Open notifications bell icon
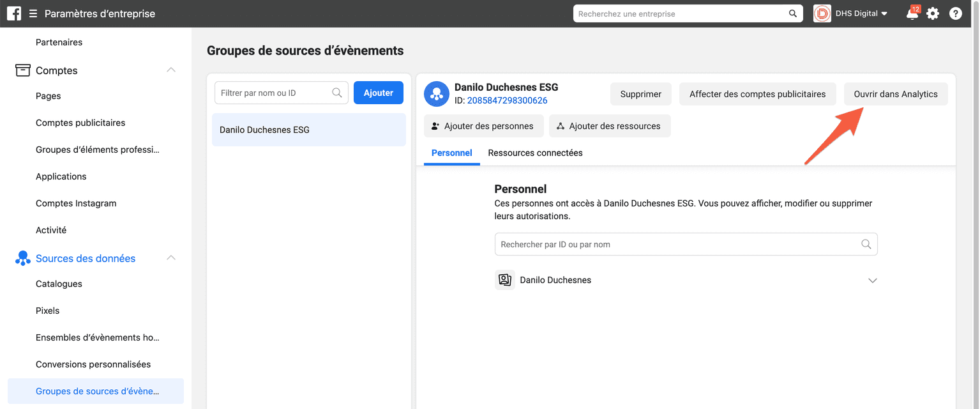 (x=912, y=13)
